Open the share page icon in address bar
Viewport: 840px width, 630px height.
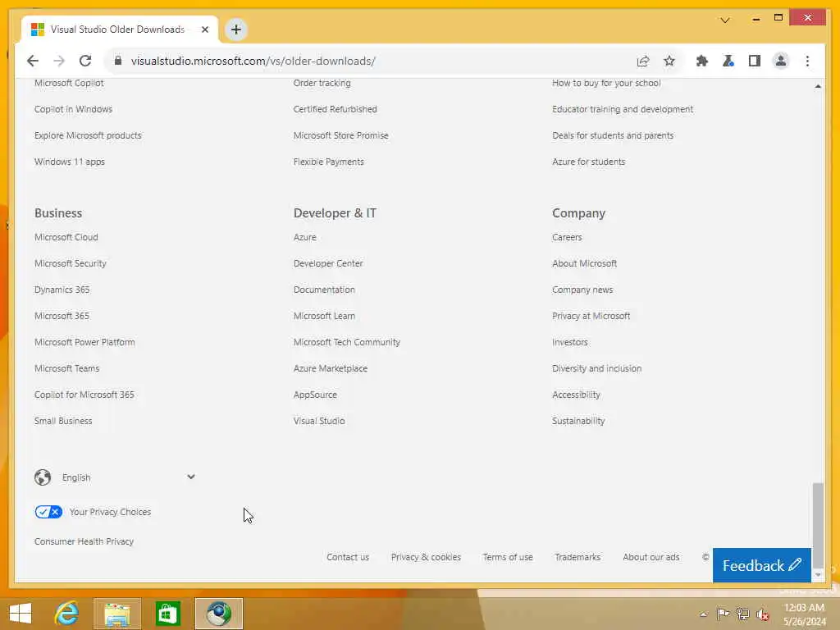[643, 61]
